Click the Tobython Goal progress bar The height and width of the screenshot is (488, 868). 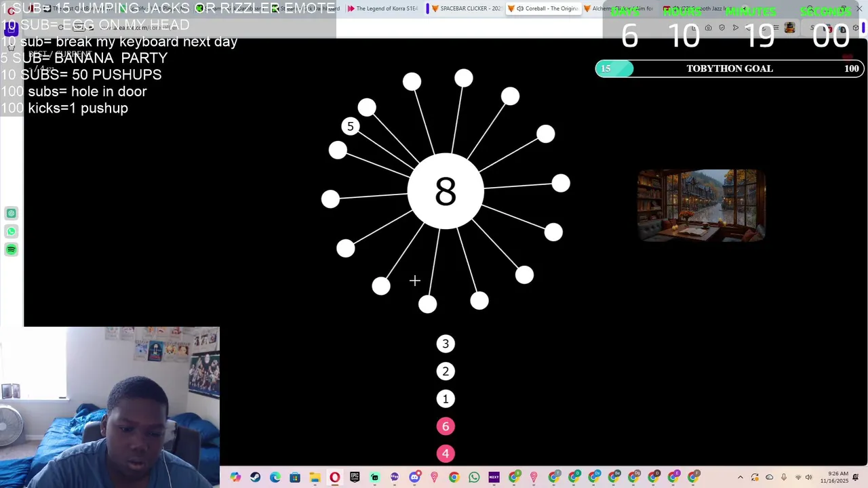click(729, 68)
